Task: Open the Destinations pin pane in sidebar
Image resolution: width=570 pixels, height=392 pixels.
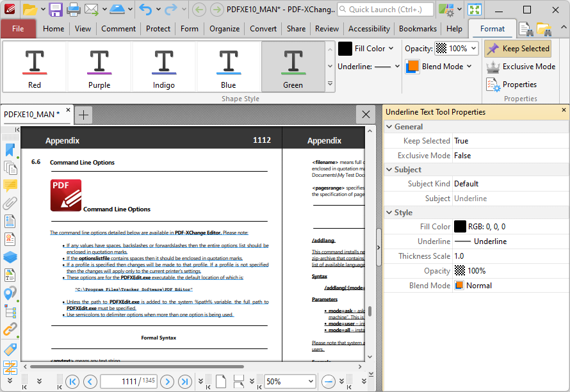Action: coord(10,293)
